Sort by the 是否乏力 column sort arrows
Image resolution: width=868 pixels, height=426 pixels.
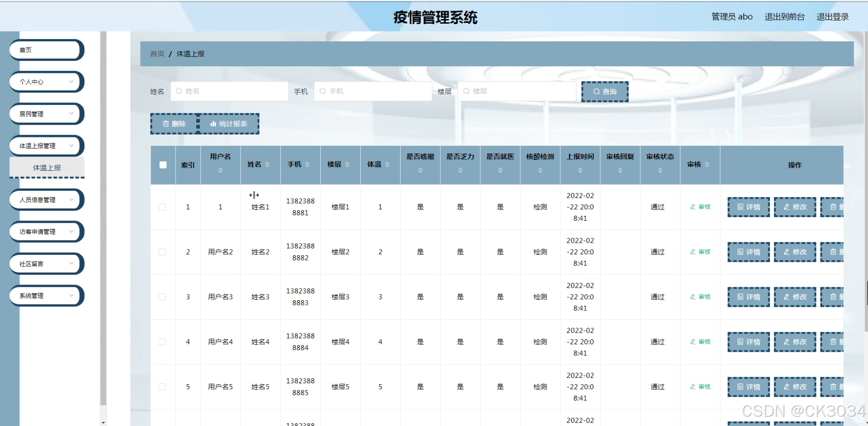click(x=460, y=171)
